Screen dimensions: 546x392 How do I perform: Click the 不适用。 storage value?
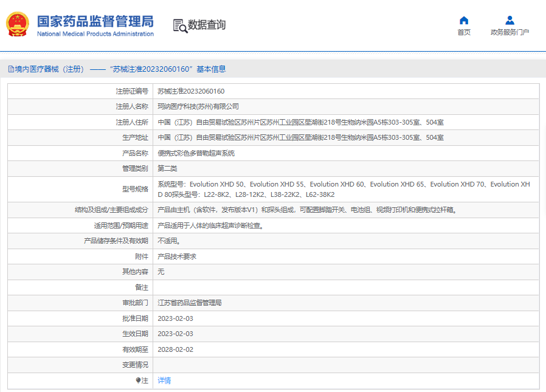pyautogui.click(x=168, y=241)
